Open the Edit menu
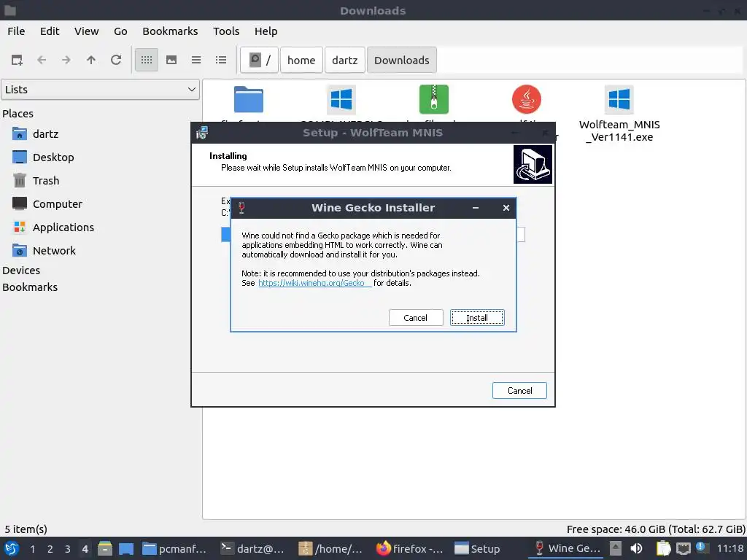The height and width of the screenshot is (560, 747). [x=50, y=31]
